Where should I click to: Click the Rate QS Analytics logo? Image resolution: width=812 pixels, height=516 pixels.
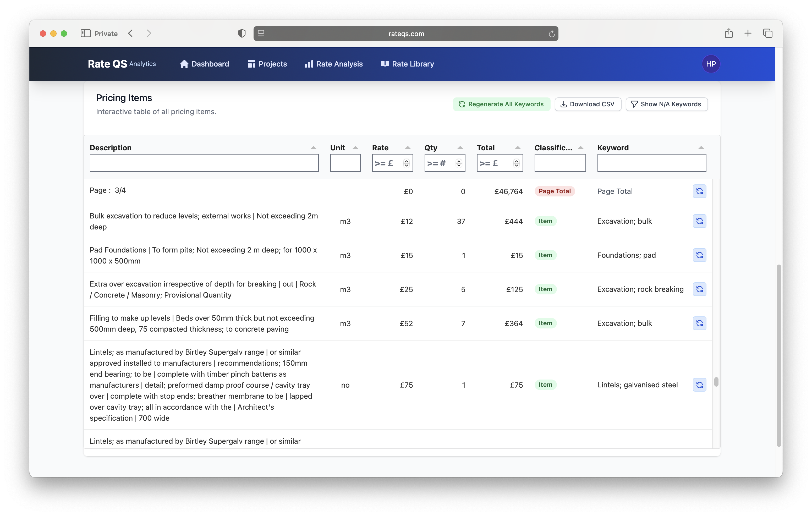[122, 64]
